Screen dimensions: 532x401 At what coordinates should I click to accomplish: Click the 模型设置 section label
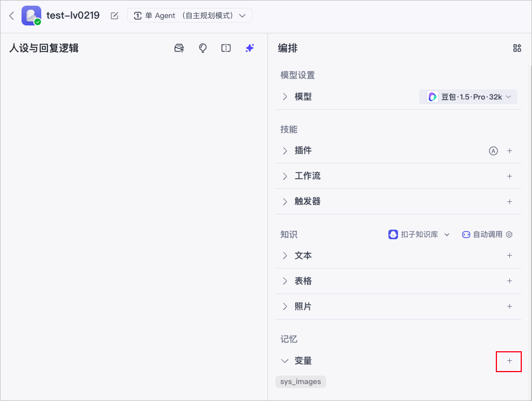point(297,75)
